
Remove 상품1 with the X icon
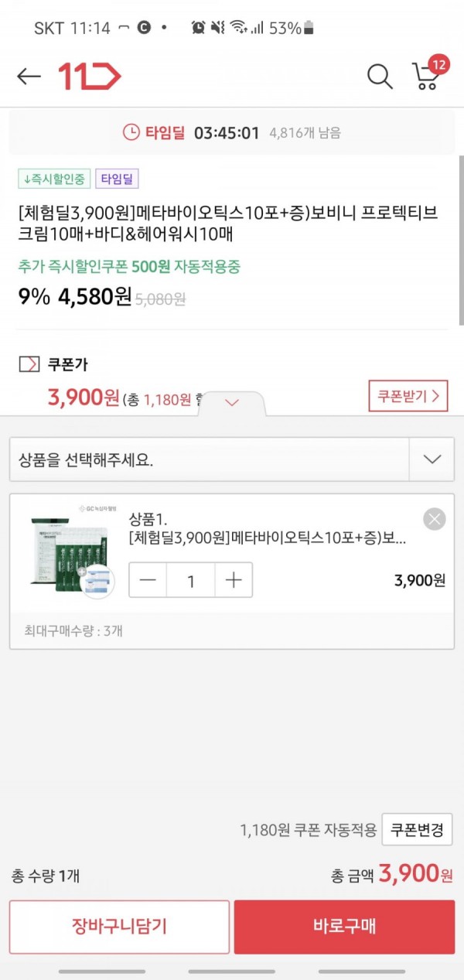click(435, 519)
